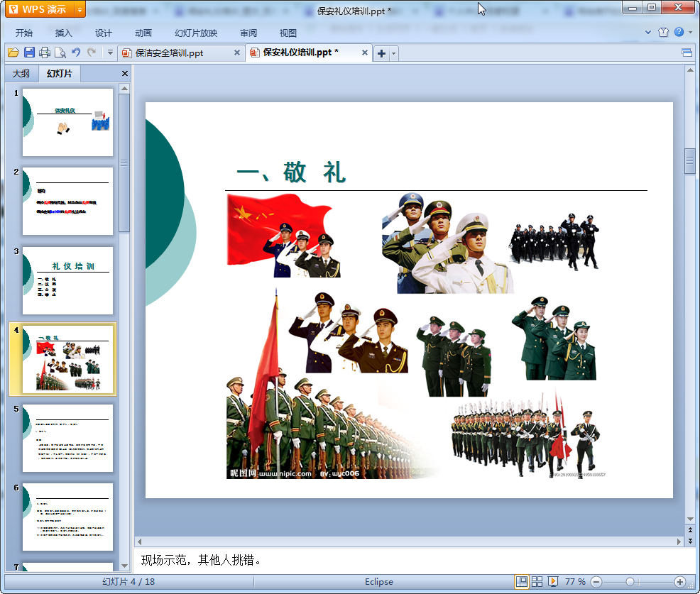Redo the last undone action

point(92,53)
